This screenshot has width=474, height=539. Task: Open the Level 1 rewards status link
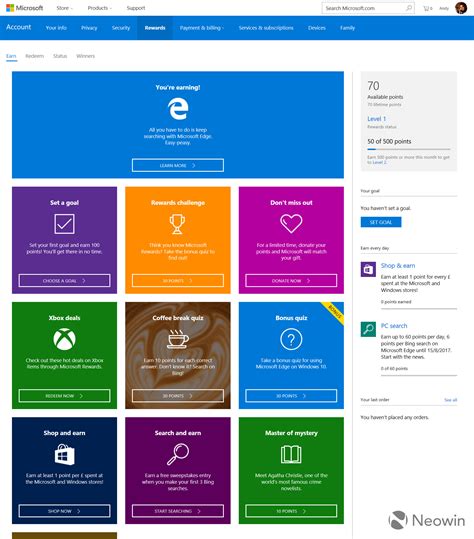376,119
